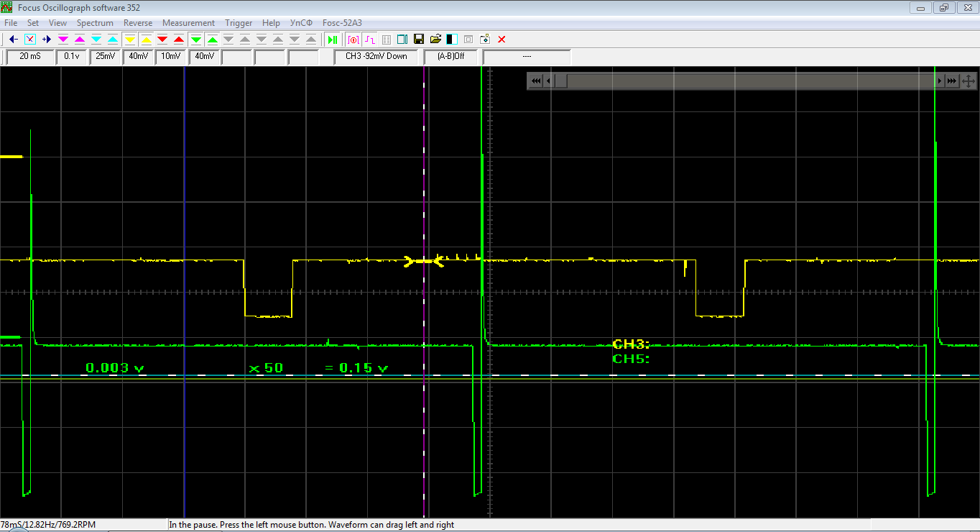This screenshot has width=980, height=532.
Task: Click the magenta step waveform icon
Action: [369, 39]
